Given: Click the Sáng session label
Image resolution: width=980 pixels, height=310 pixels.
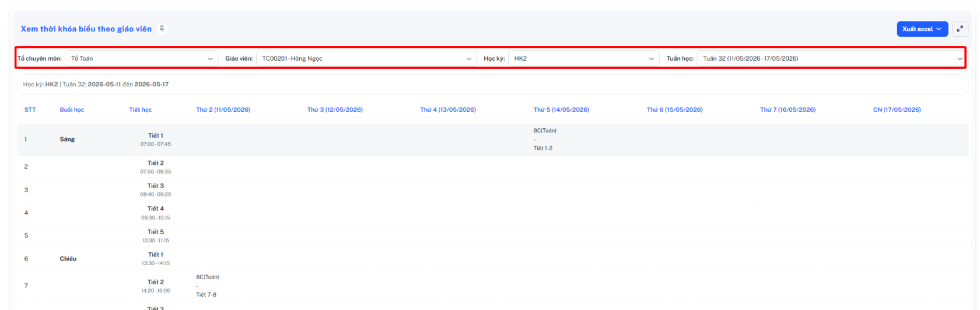Looking at the screenshot, I should pos(67,139).
